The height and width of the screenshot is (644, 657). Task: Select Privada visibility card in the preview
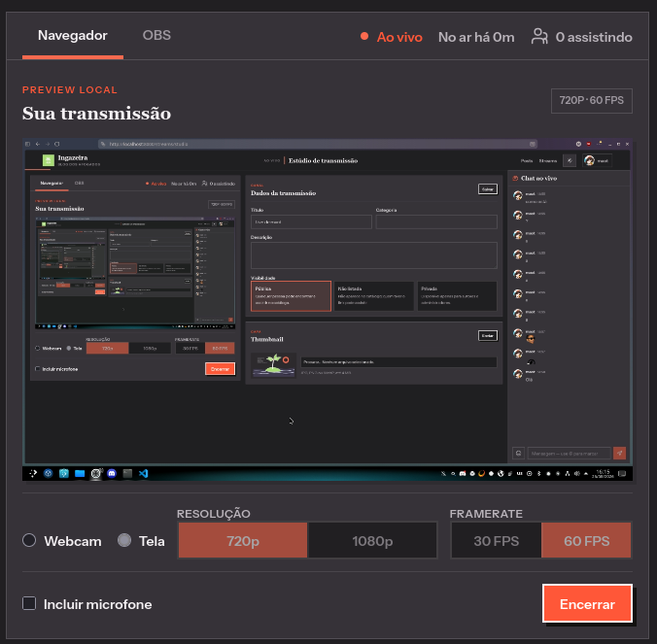pyautogui.click(x=457, y=296)
